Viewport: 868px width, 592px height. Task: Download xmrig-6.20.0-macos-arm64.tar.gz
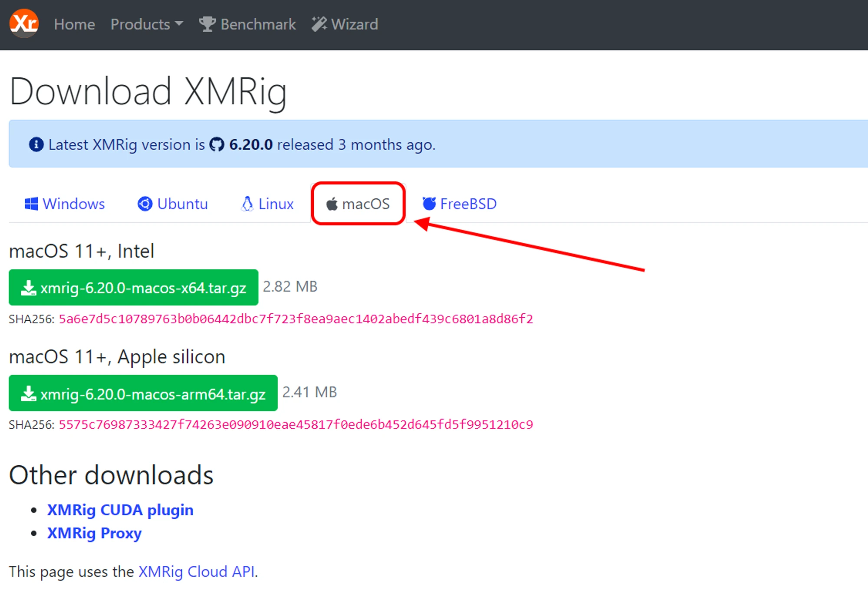(143, 393)
